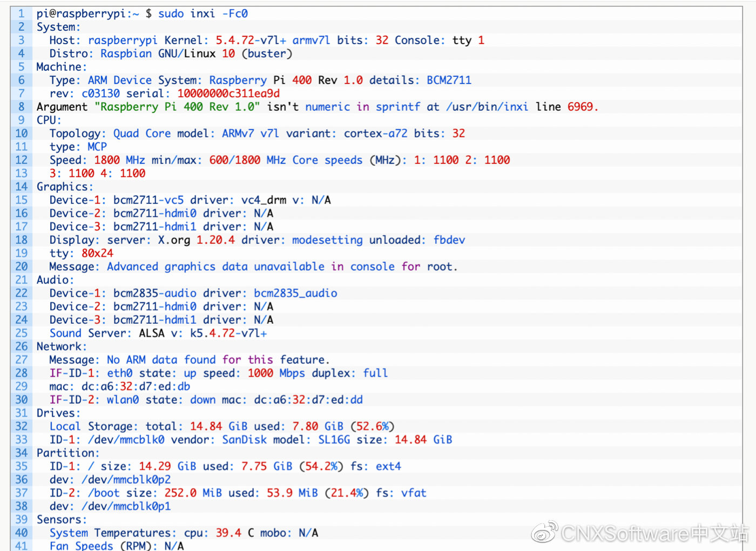This screenshot has height=551, width=756.
Task: Select line number 26 beside Network
Action: [22, 346]
